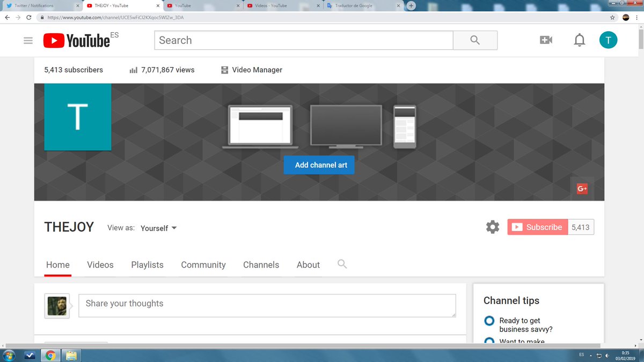This screenshot has width=644, height=362.
Task: Click the browser forward arrow
Action: (18, 17)
